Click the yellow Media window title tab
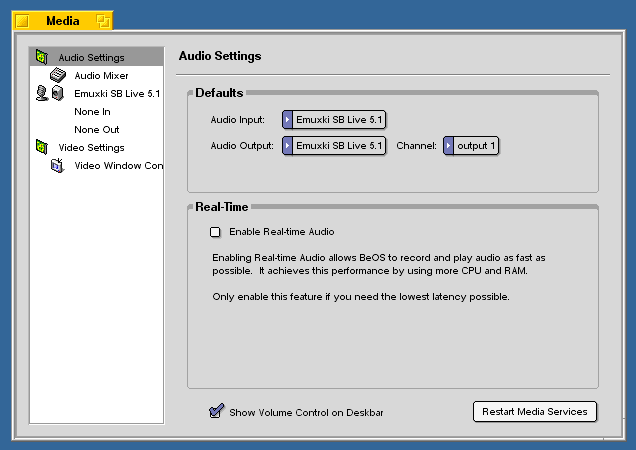This screenshot has width=636, height=450. (62, 20)
